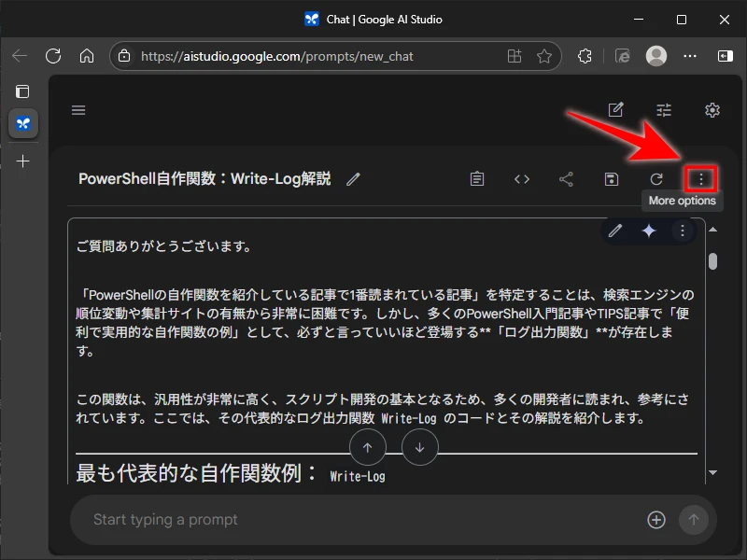Toggle the browser sidebar pane icon
The height and width of the screenshot is (560, 747).
(x=726, y=56)
